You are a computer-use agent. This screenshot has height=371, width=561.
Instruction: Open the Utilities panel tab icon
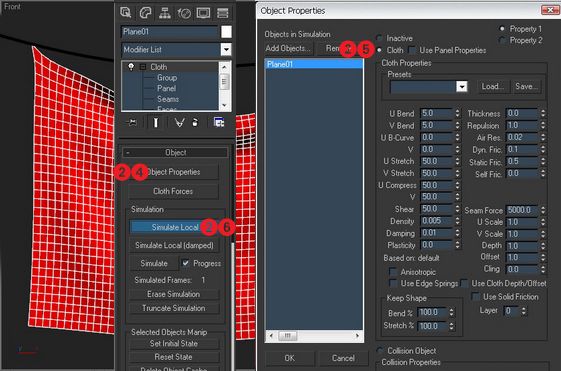click(223, 13)
